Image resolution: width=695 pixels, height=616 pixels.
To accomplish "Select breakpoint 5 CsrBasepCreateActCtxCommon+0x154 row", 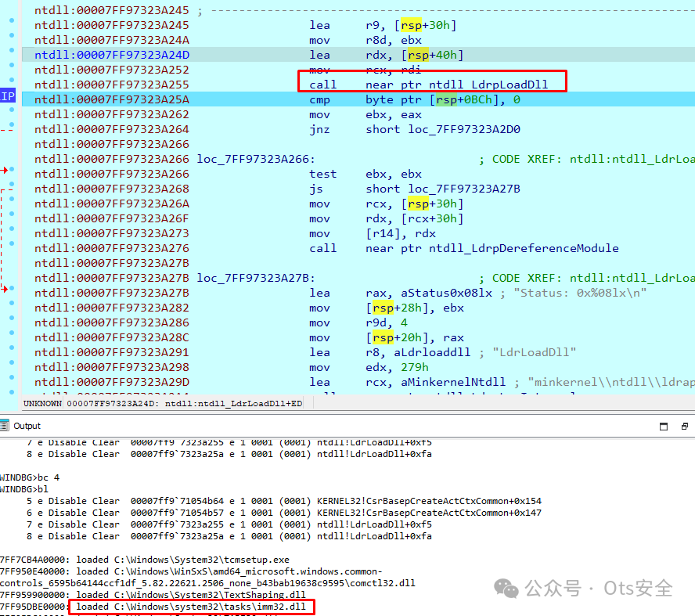I will click(283, 501).
